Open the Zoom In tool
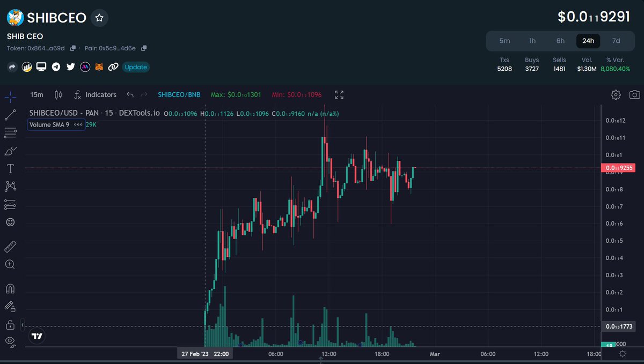Image resolution: width=644 pixels, height=364 pixels. point(11,264)
